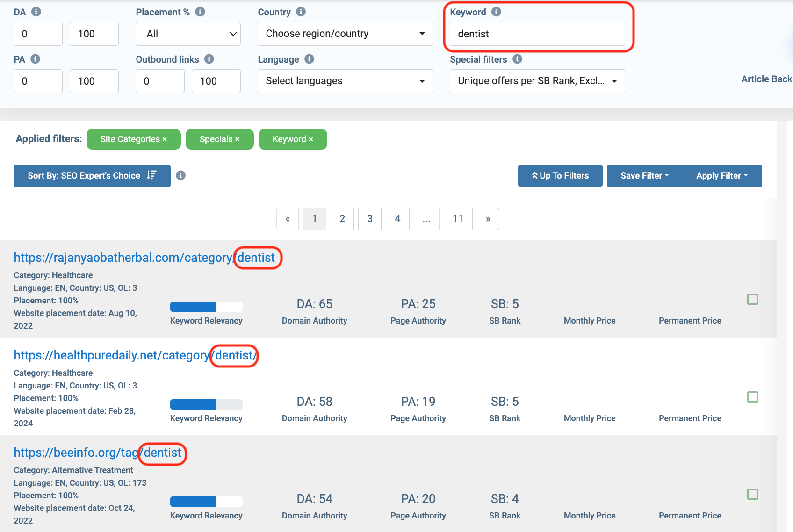This screenshot has width=793, height=532.
Task: Click the previous page arrow «
Action: click(x=288, y=219)
